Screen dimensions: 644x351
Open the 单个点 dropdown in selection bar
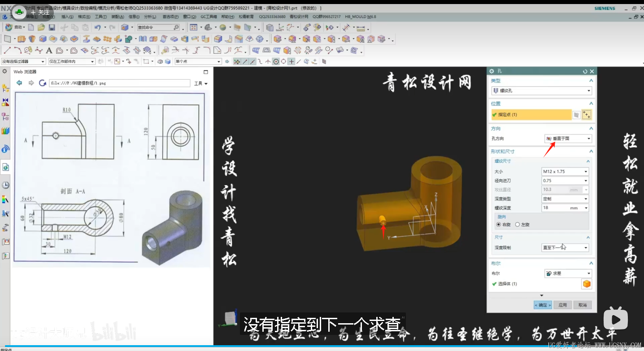pyautogui.click(x=198, y=61)
